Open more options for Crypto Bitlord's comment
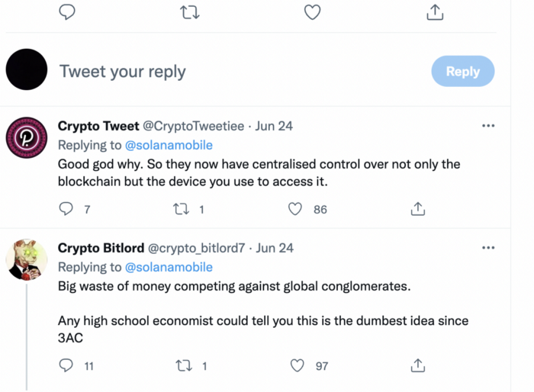This screenshot has width=534, height=392. (x=488, y=248)
